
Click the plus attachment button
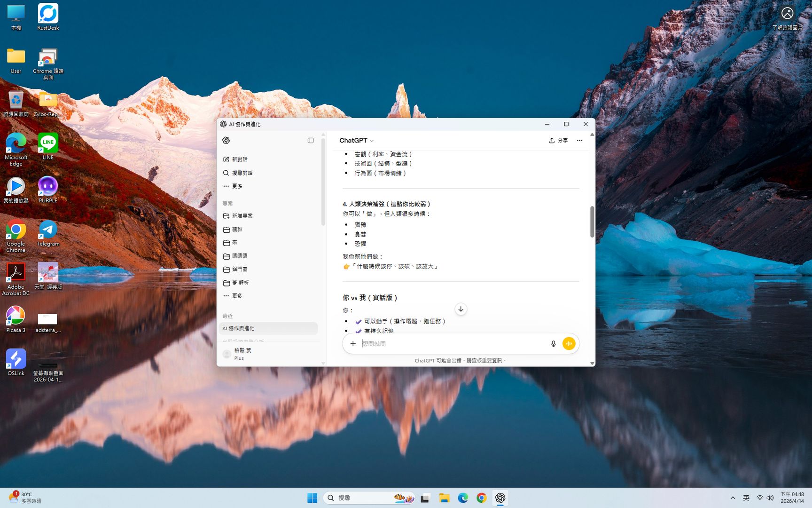tap(353, 344)
